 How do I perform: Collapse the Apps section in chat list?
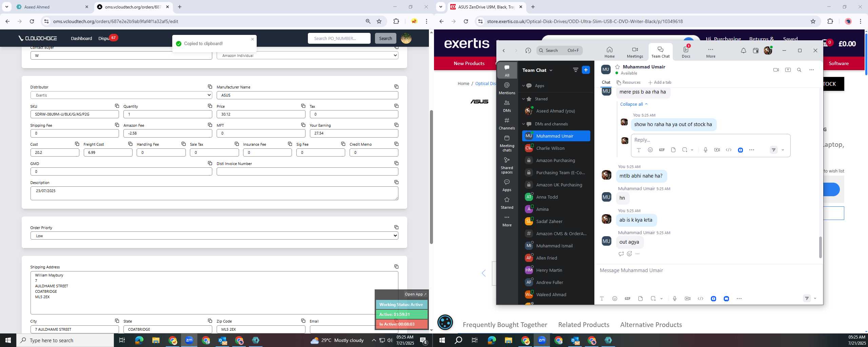[x=524, y=86]
